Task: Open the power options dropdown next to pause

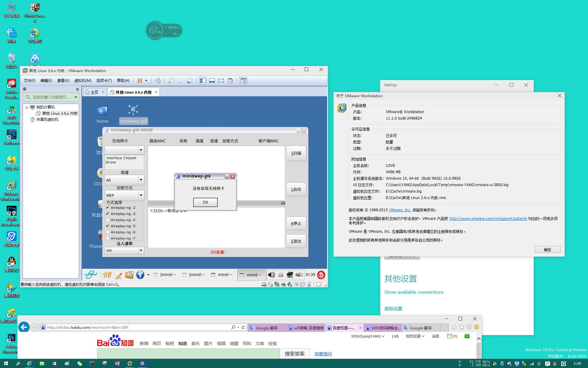Action: (x=146, y=81)
